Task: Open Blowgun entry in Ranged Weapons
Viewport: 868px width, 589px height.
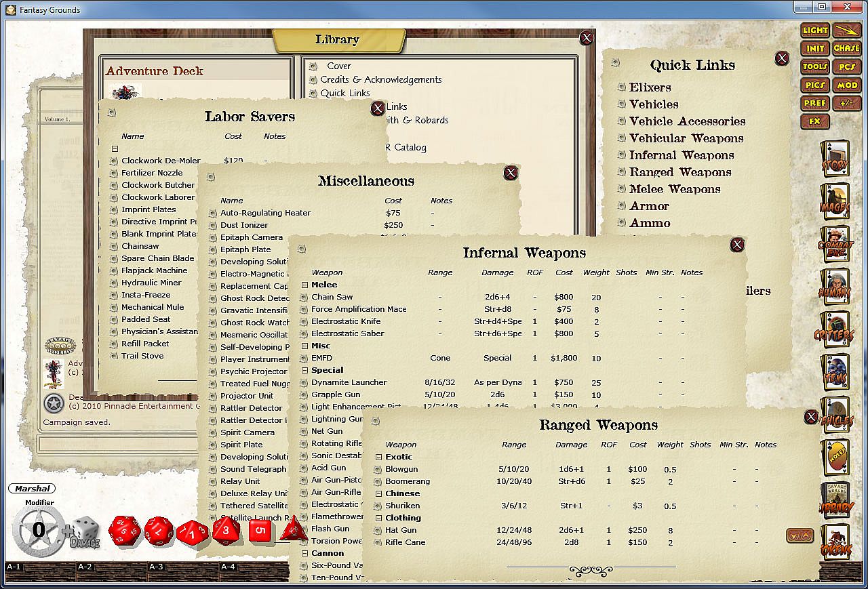Action: (x=401, y=469)
